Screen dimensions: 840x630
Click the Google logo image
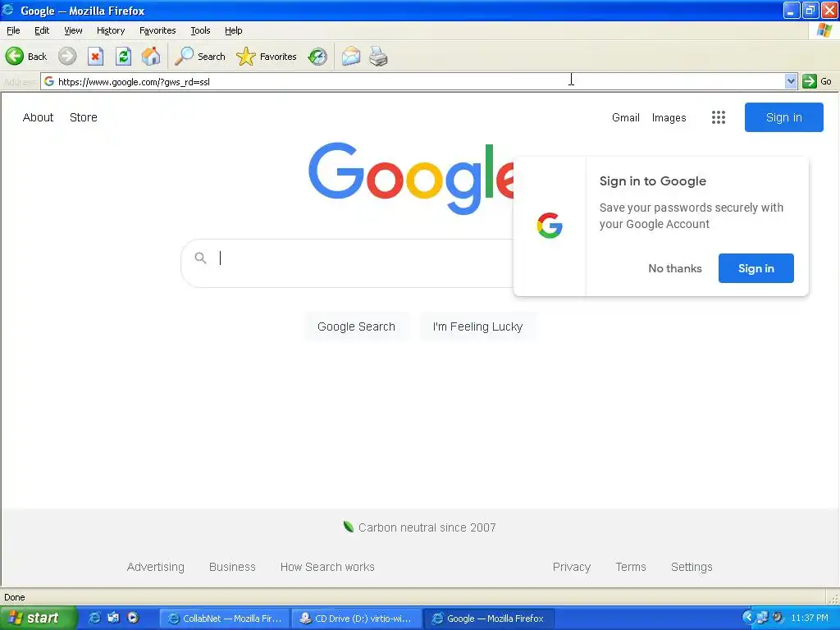pos(410,178)
